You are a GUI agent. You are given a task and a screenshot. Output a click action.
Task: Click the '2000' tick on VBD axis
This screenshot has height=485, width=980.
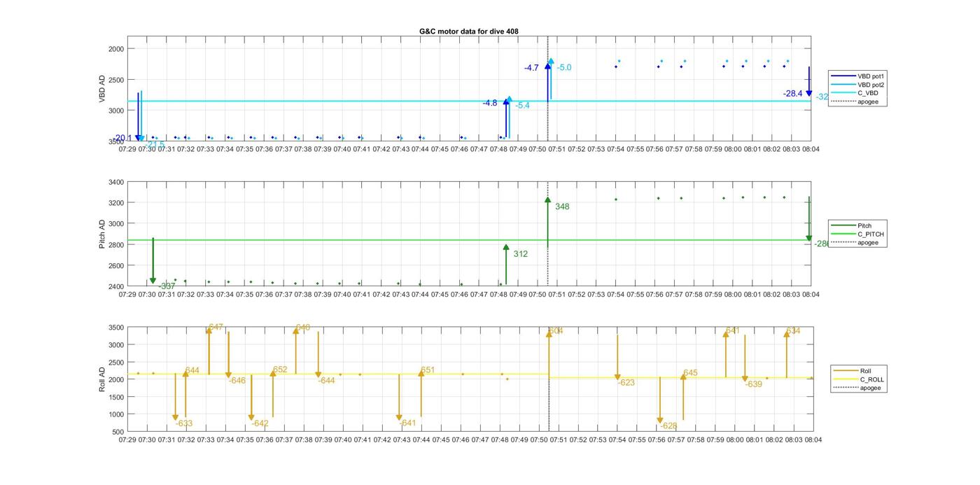116,49
